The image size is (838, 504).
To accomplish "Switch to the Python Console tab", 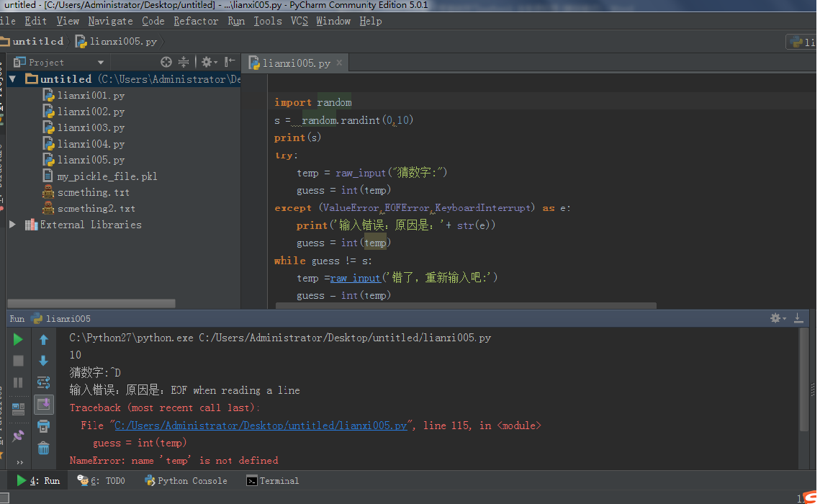I will pyautogui.click(x=186, y=481).
